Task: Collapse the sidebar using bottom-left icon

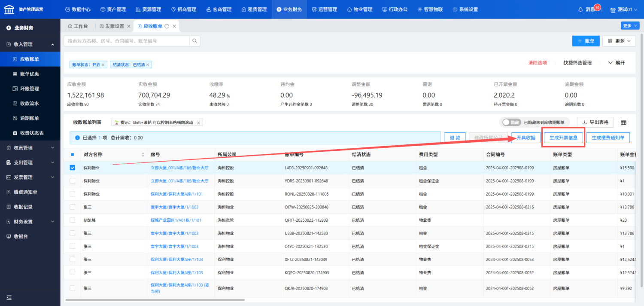Action: click(9, 297)
